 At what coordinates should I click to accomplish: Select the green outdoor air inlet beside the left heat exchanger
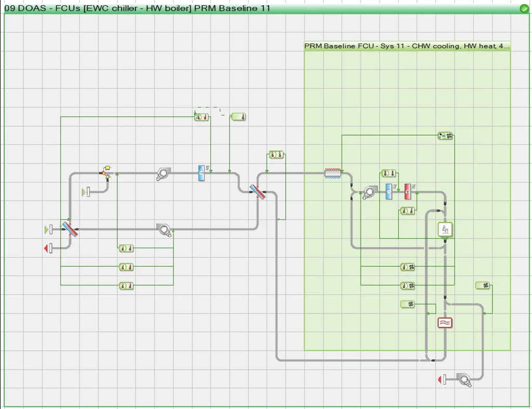click(x=48, y=229)
